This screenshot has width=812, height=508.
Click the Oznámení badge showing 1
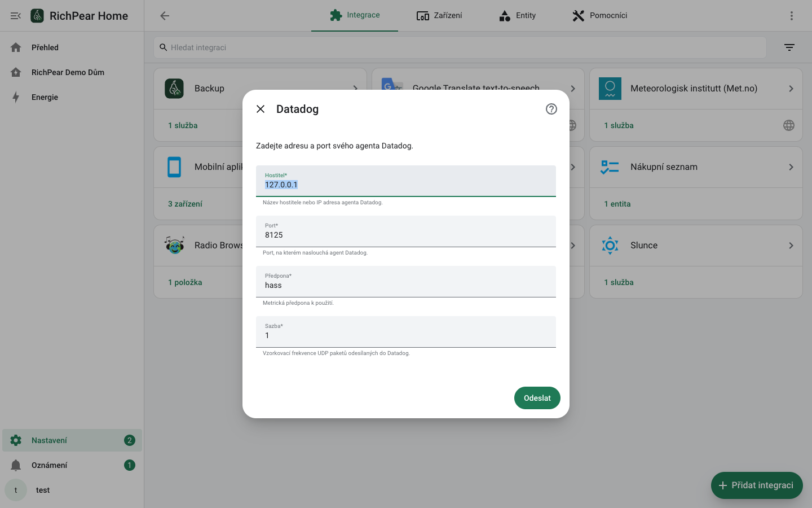[130, 465]
